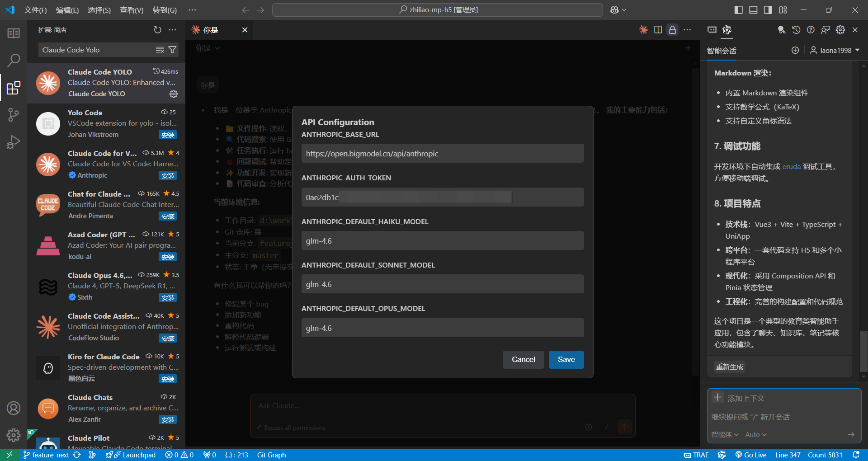This screenshot has height=461, width=868.
Task: Open the Auto model dropdown
Action: pyautogui.click(x=756, y=434)
